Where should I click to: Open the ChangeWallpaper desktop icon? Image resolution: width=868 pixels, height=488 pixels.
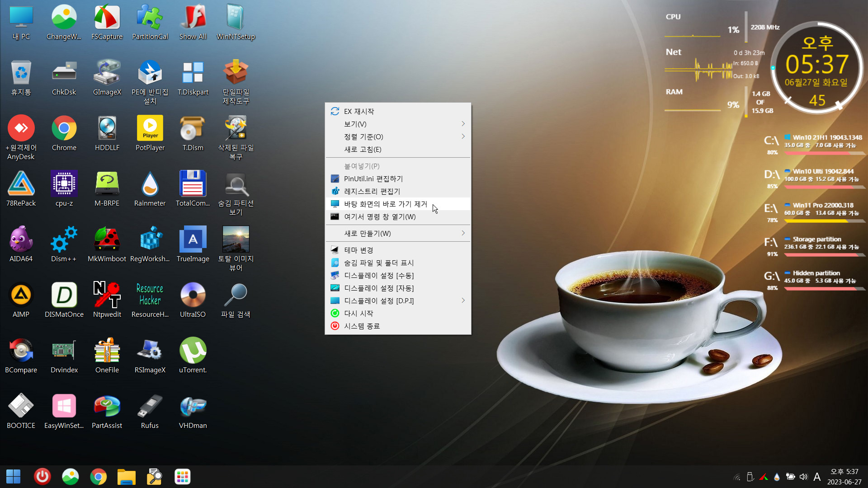(x=64, y=23)
